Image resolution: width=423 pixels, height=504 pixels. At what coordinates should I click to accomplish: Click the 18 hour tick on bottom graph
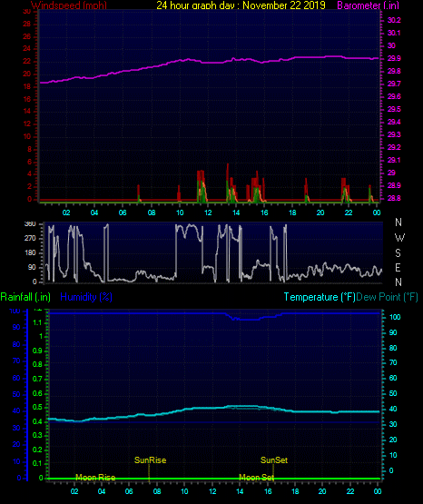coord(295,491)
